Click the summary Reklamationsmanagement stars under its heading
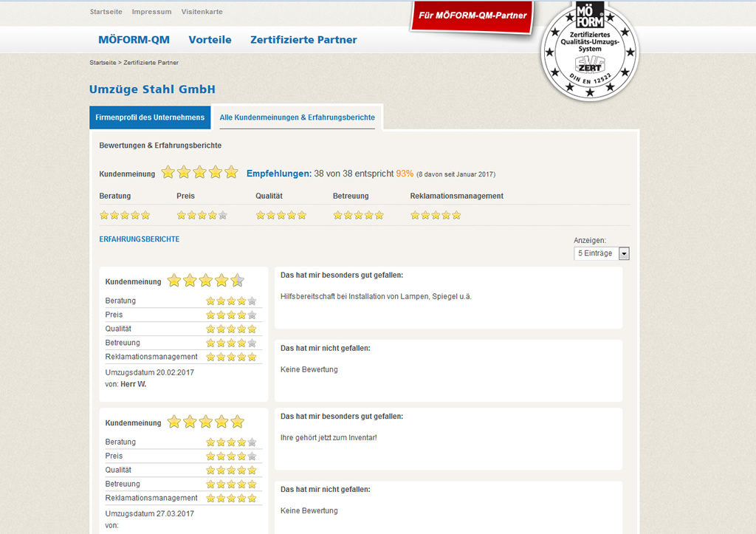 [436, 215]
